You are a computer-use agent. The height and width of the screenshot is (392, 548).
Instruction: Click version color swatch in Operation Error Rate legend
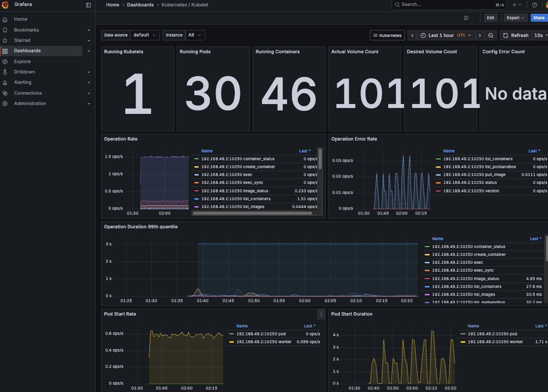point(438,191)
